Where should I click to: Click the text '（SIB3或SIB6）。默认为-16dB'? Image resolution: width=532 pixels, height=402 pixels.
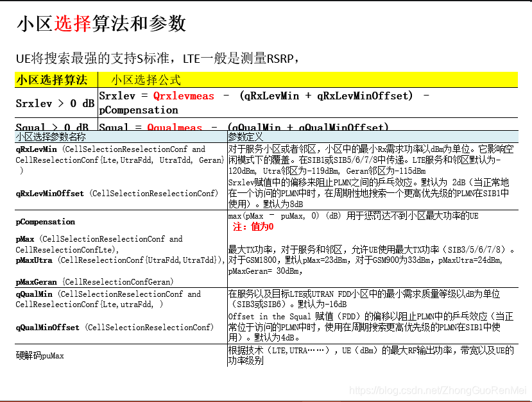click(x=289, y=304)
